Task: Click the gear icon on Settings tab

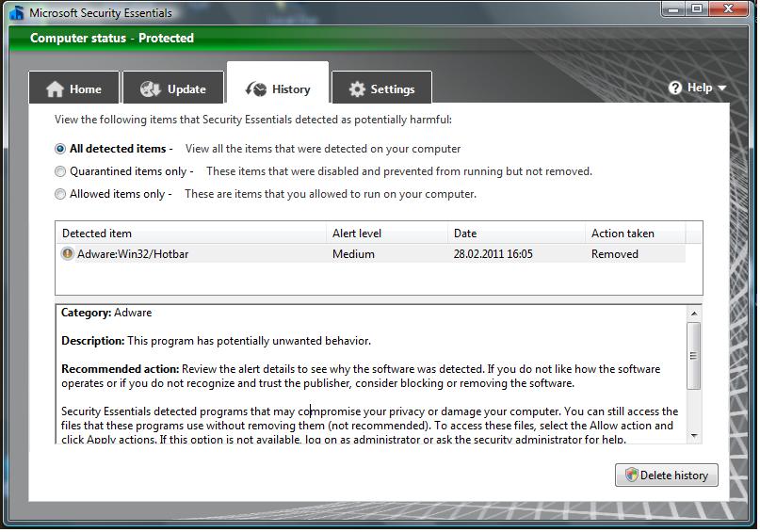Action: point(357,89)
